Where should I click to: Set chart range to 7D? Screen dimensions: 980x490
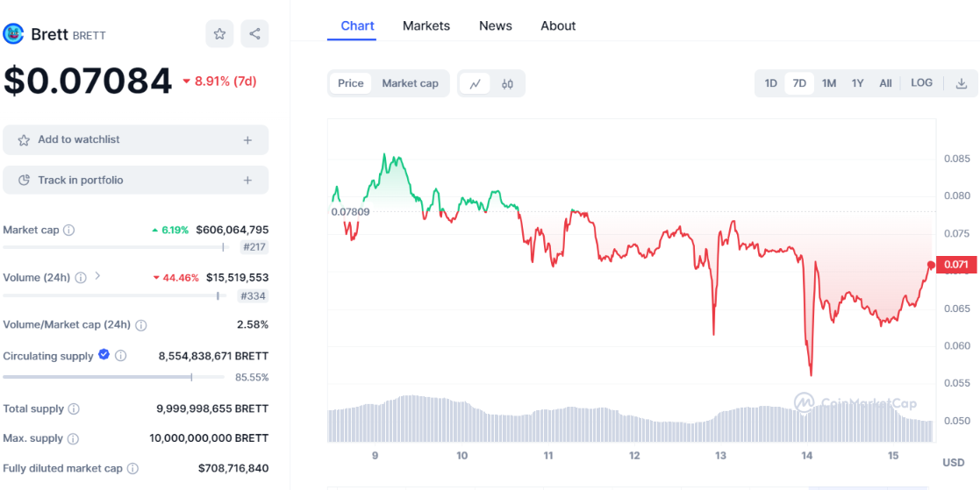pos(799,83)
